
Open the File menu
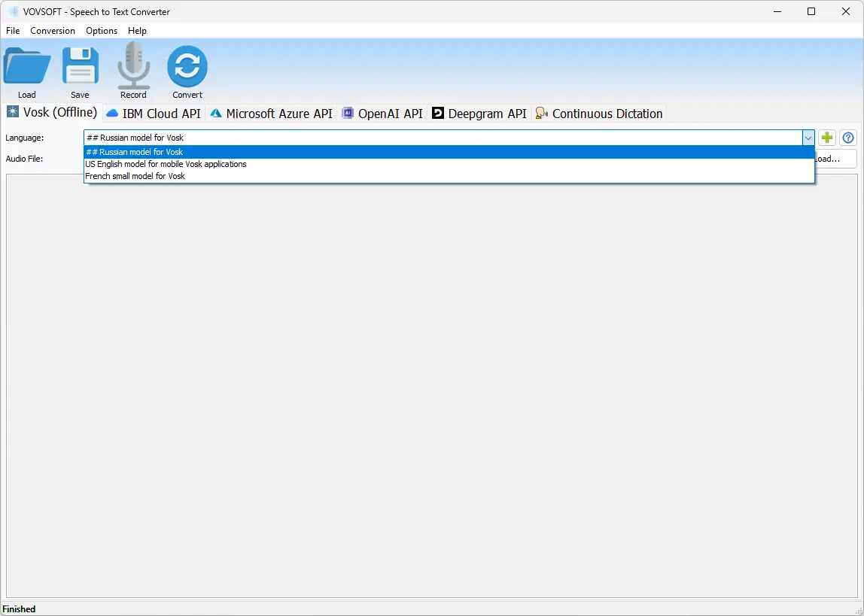tap(13, 31)
